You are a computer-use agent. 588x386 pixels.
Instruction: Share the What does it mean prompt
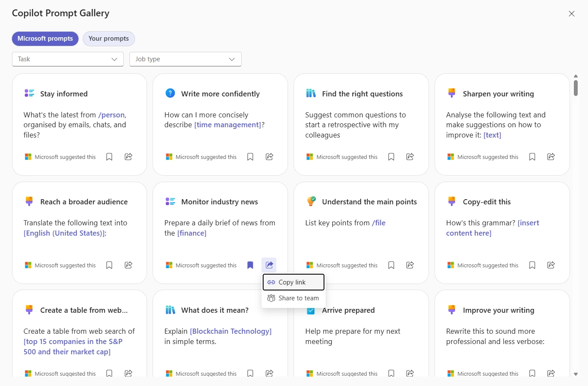tap(269, 373)
